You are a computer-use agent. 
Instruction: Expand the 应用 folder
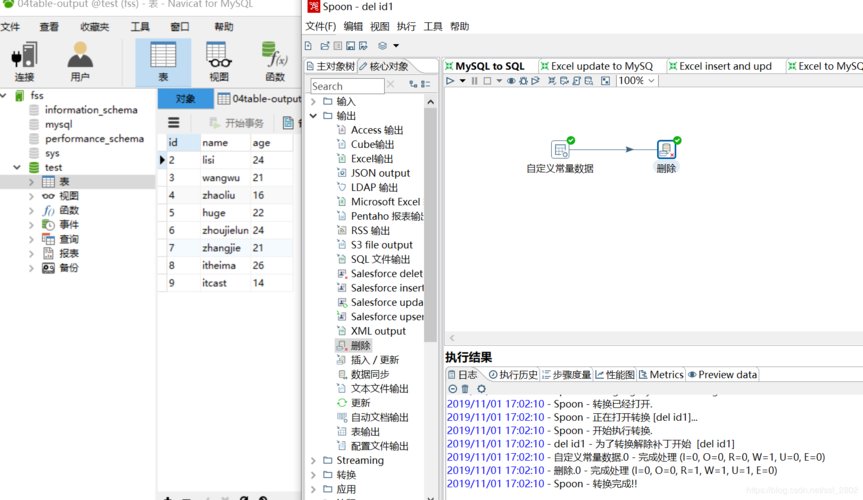click(x=313, y=489)
